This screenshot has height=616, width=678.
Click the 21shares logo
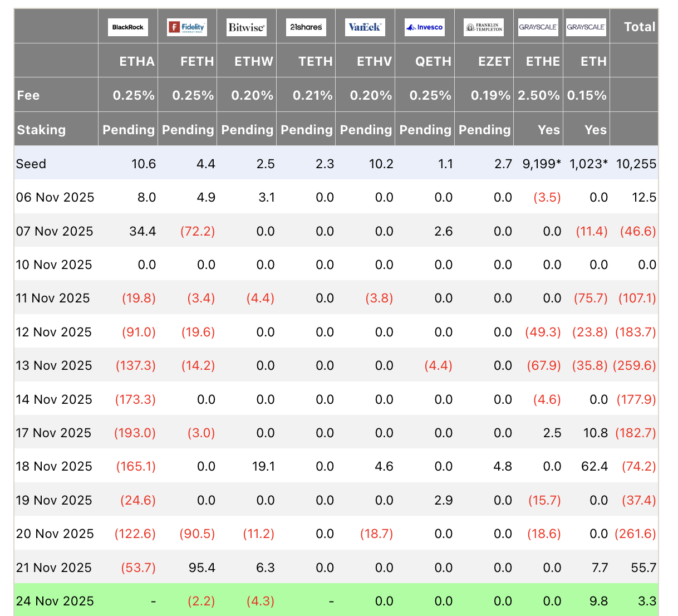point(306,27)
